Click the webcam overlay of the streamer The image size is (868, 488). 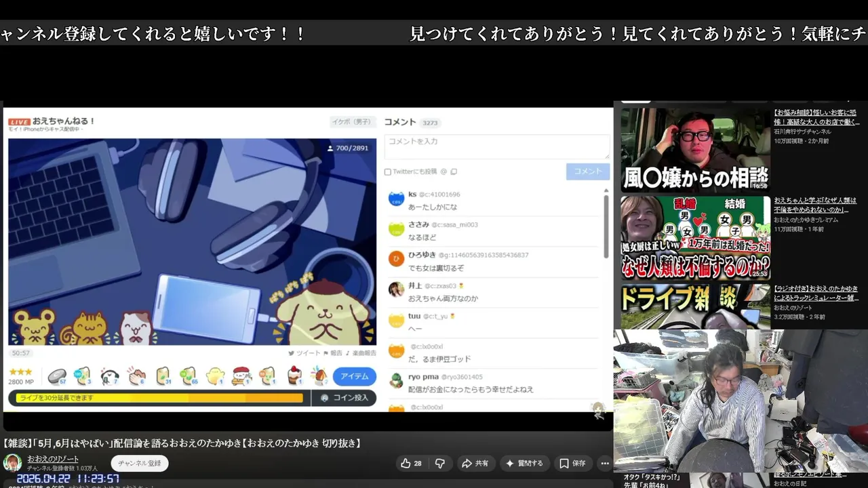point(741,401)
